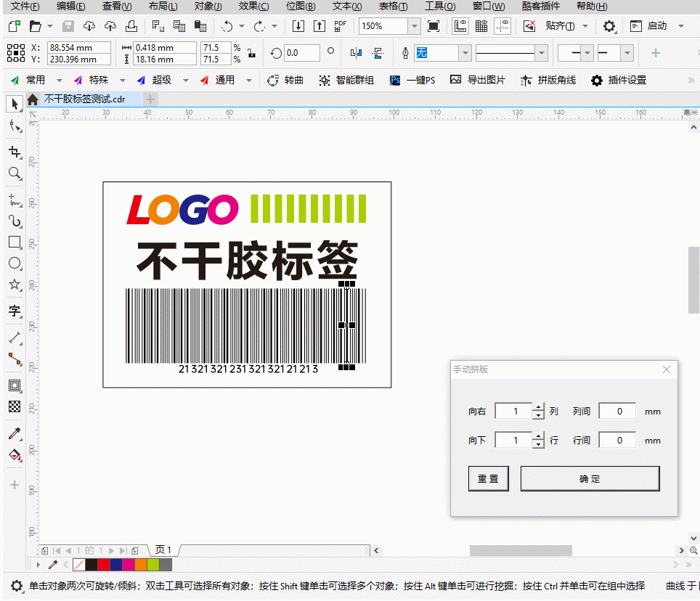Toggle Show guidelines button
Screen dimensions: 700x601
click(x=502, y=26)
